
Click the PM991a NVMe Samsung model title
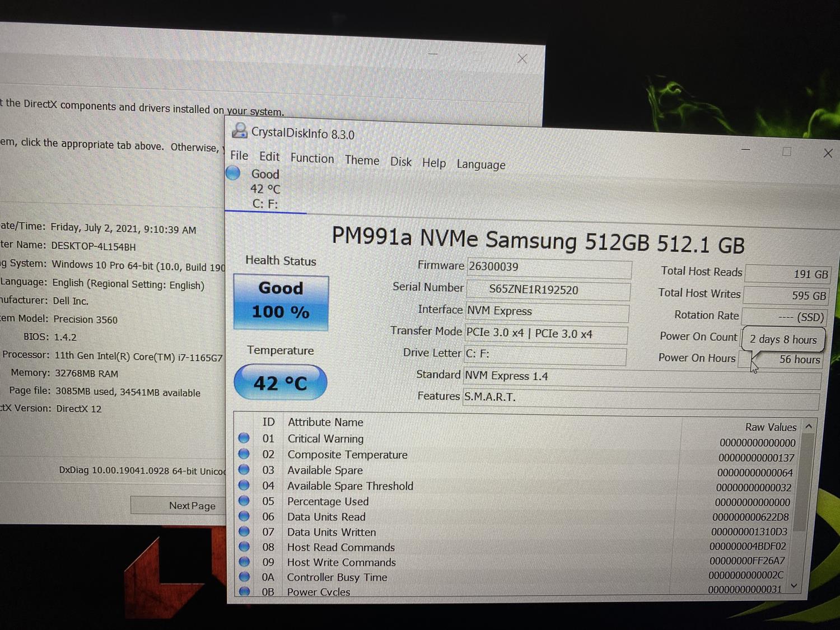[x=538, y=241]
